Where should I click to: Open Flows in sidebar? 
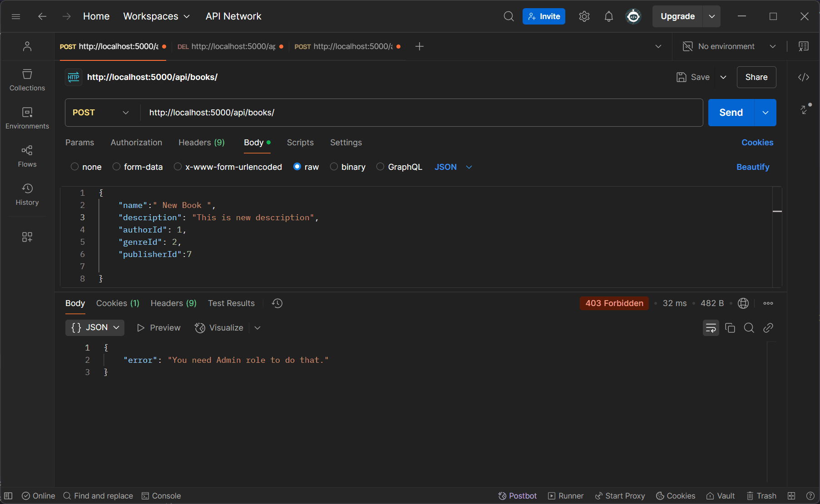coord(27,156)
